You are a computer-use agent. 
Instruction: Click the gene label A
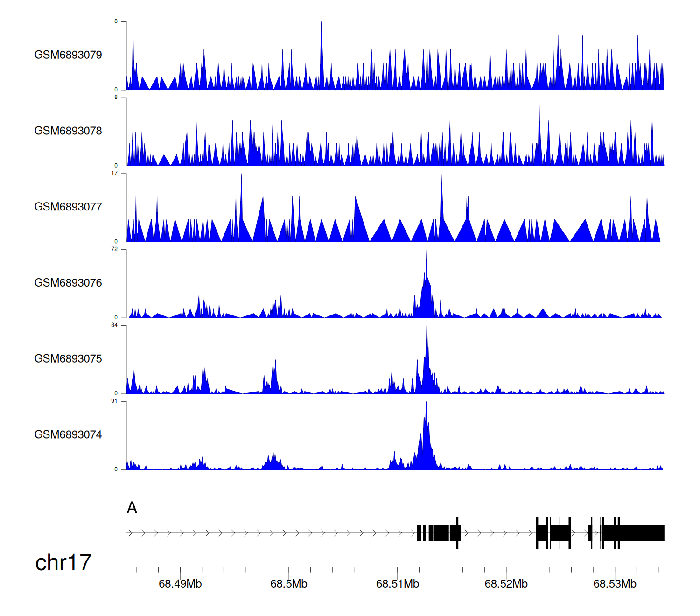132,508
